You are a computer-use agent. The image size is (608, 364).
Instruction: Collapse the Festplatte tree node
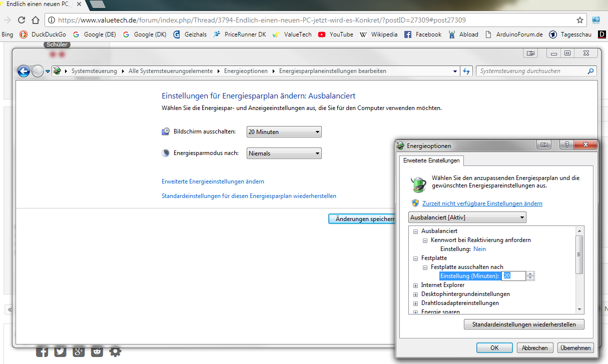[415, 258]
